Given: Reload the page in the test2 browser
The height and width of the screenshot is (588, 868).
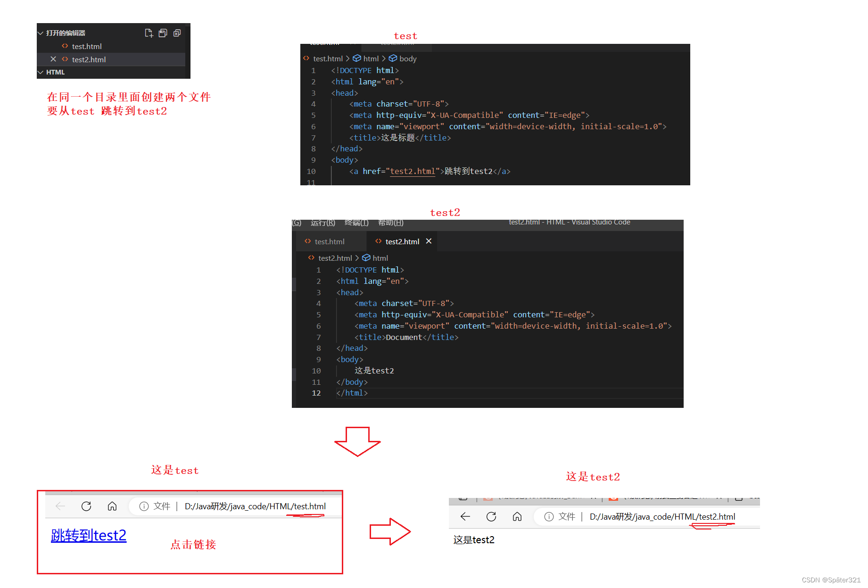Looking at the screenshot, I should 491,516.
